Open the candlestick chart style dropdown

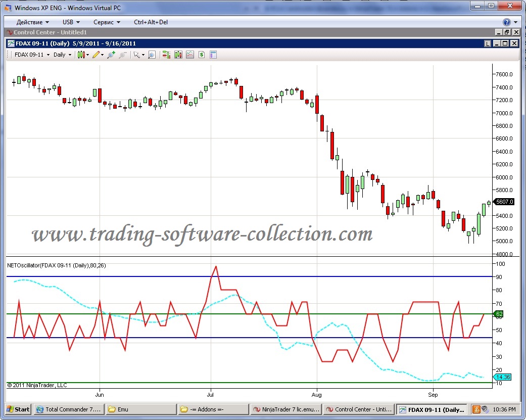[x=83, y=55]
